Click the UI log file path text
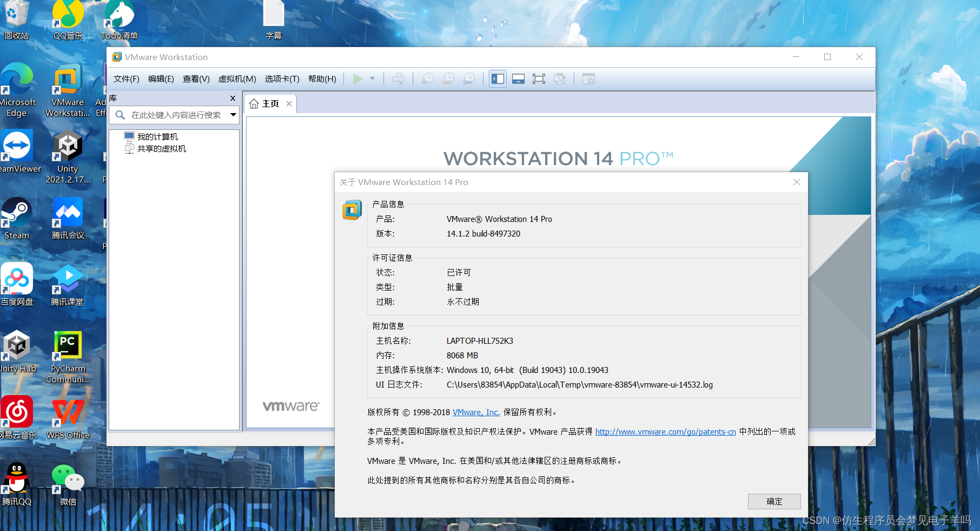 pos(579,385)
